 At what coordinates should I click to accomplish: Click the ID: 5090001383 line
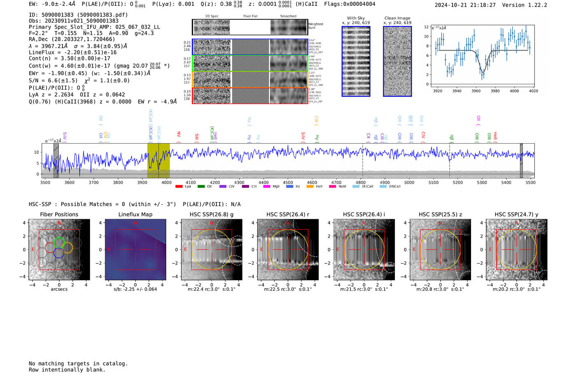(78, 15)
